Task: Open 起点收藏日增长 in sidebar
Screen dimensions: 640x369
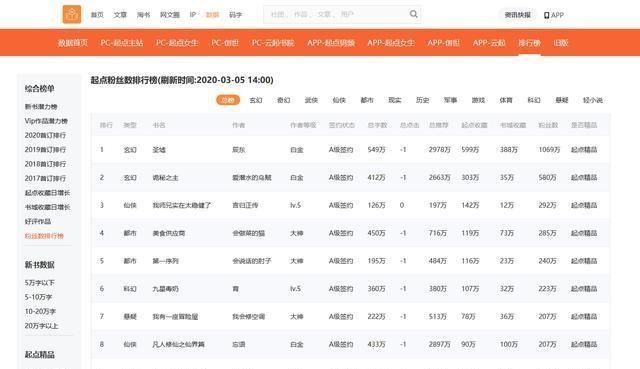Action: pyautogui.click(x=47, y=193)
